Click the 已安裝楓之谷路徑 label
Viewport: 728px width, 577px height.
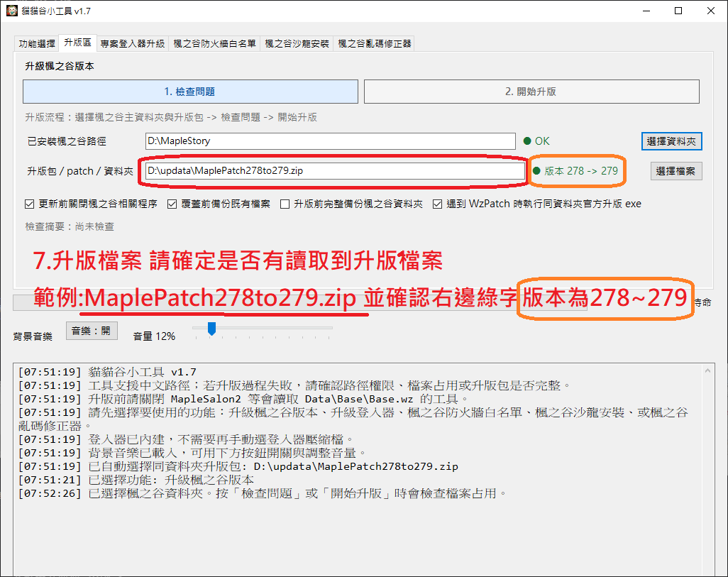[67, 141]
